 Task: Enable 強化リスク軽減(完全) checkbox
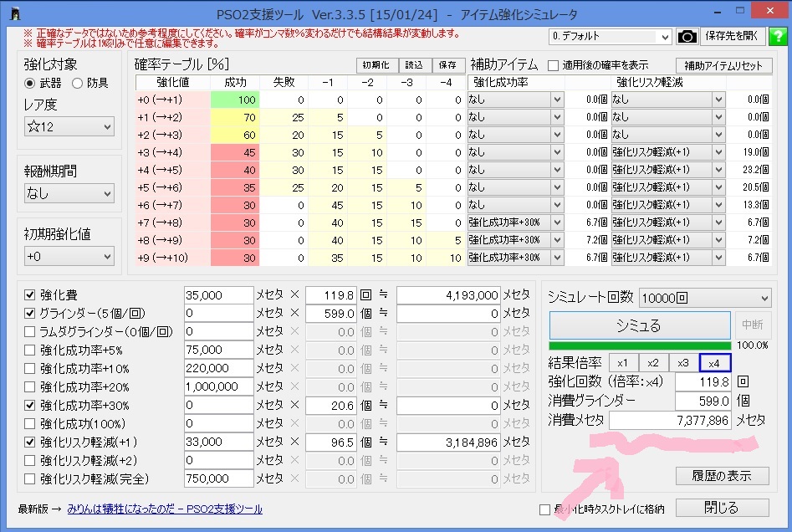click(x=30, y=478)
